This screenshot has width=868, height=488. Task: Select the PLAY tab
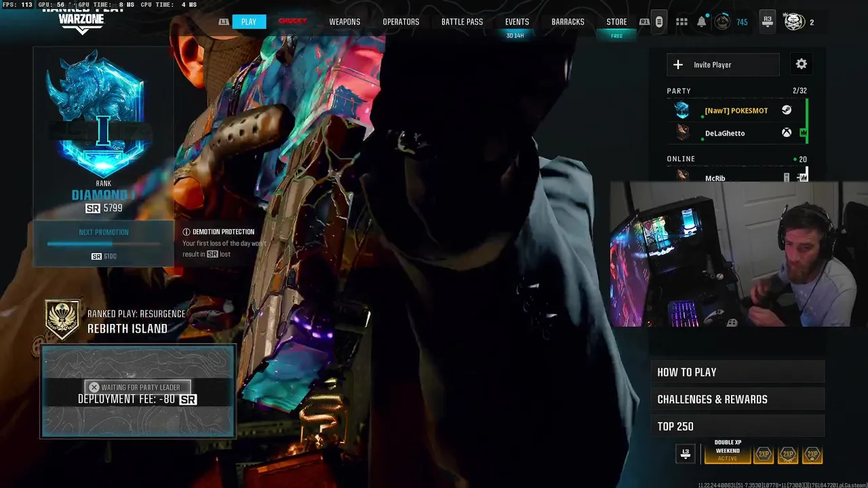click(249, 22)
